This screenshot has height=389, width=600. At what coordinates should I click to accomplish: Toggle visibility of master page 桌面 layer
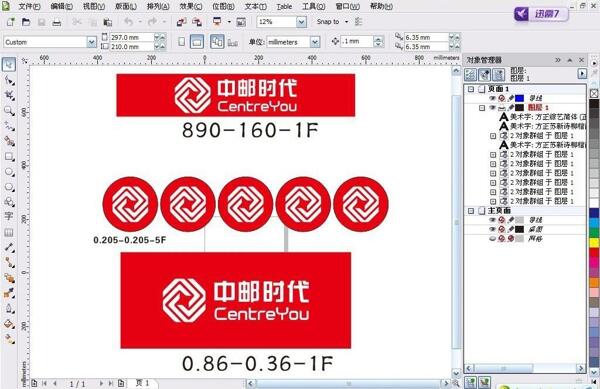point(492,229)
